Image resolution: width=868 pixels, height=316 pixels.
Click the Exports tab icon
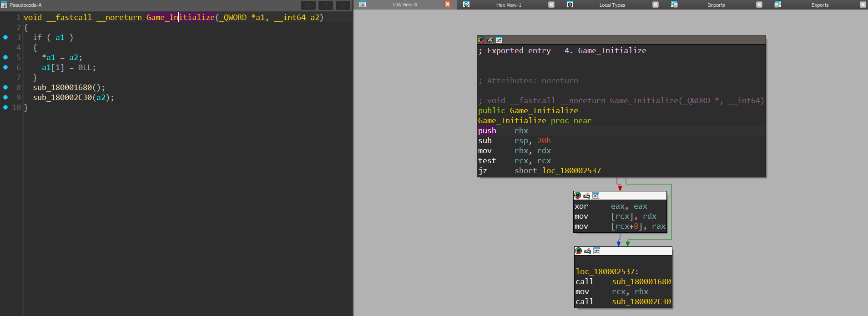(778, 5)
